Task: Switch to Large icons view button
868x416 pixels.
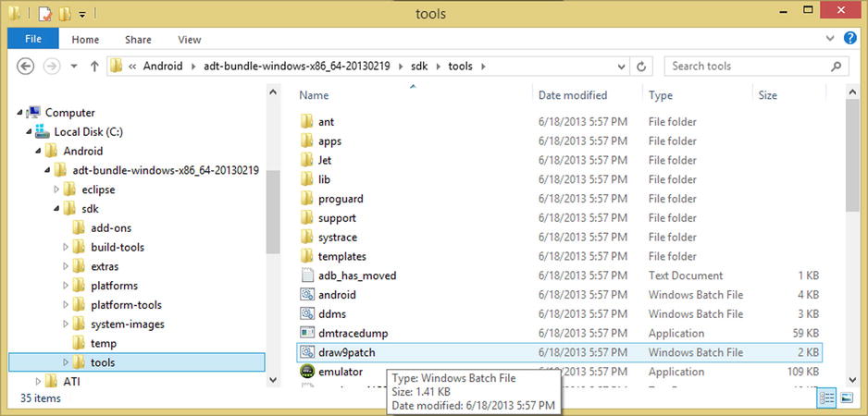Action: click(x=846, y=398)
